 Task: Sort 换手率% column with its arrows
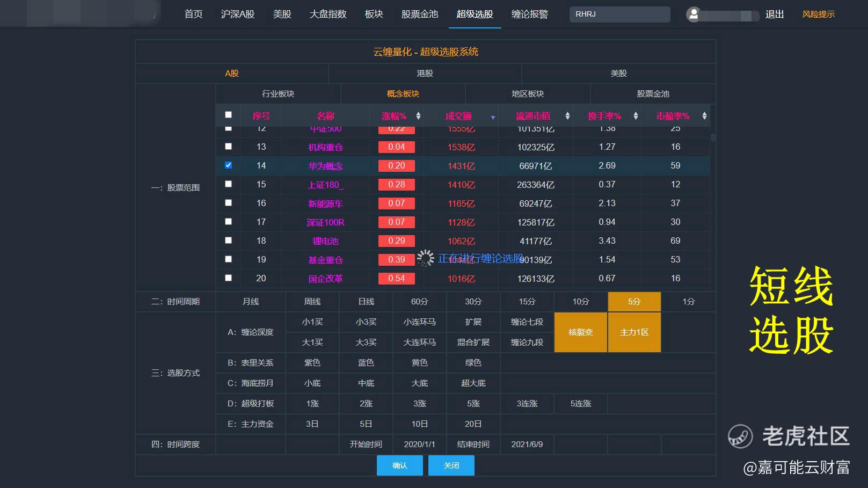(636, 116)
